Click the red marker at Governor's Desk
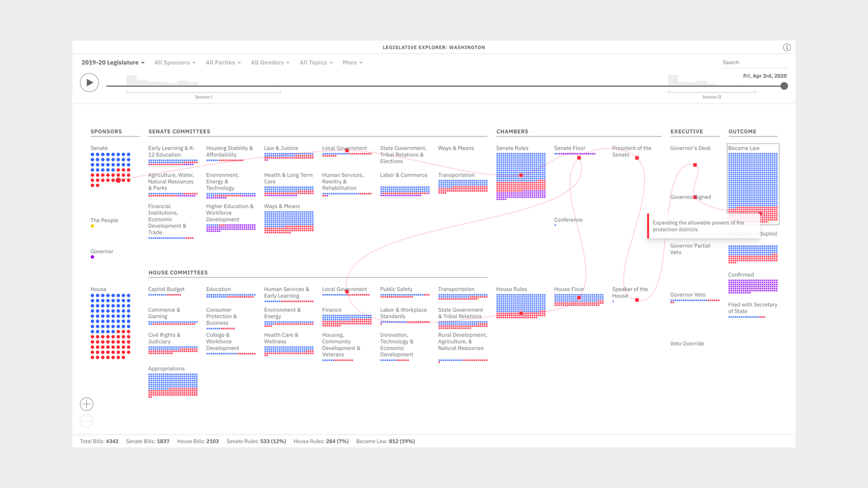 [695, 165]
